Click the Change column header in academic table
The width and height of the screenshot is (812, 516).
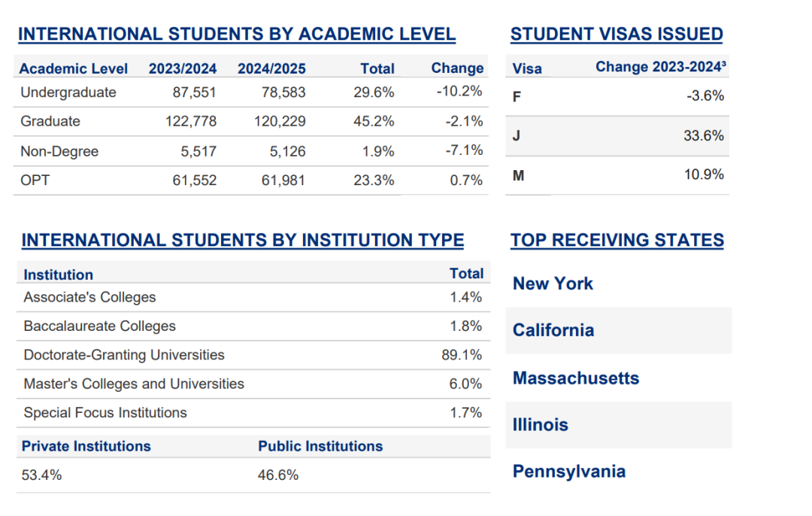point(457,68)
